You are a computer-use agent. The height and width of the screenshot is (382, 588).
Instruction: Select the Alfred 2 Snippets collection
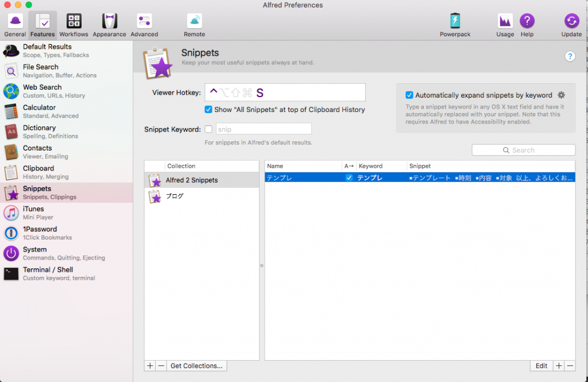(x=202, y=180)
